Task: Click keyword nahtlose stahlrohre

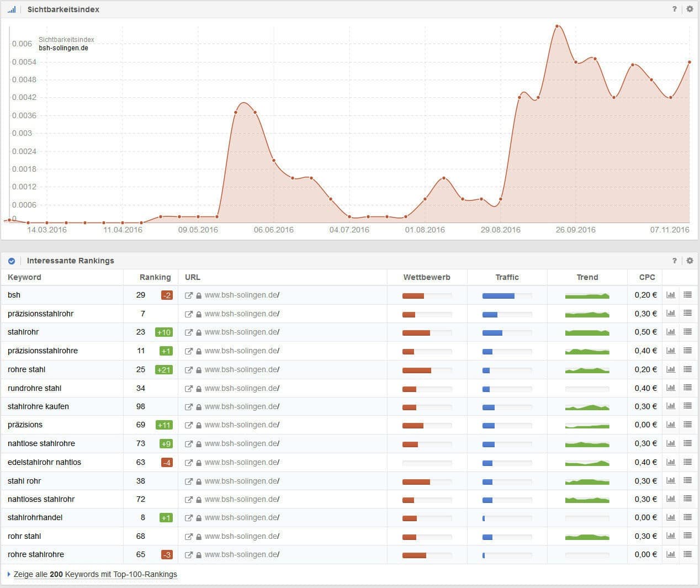Action: click(x=41, y=443)
